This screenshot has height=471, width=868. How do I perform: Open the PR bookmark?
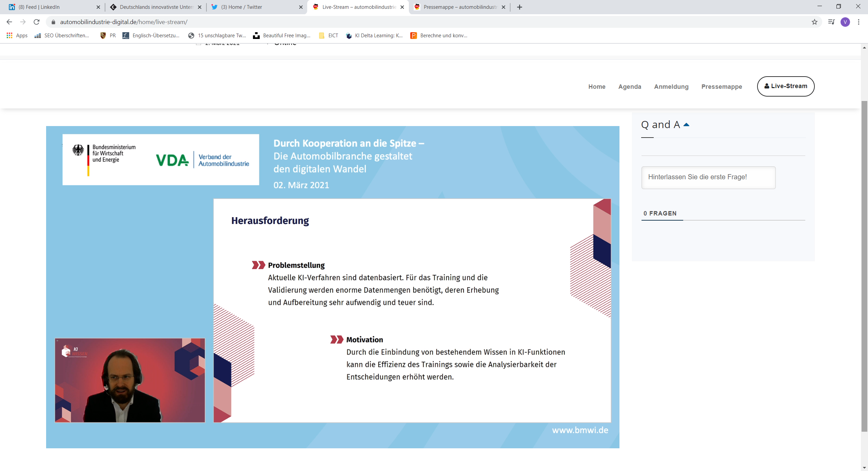pos(108,36)
